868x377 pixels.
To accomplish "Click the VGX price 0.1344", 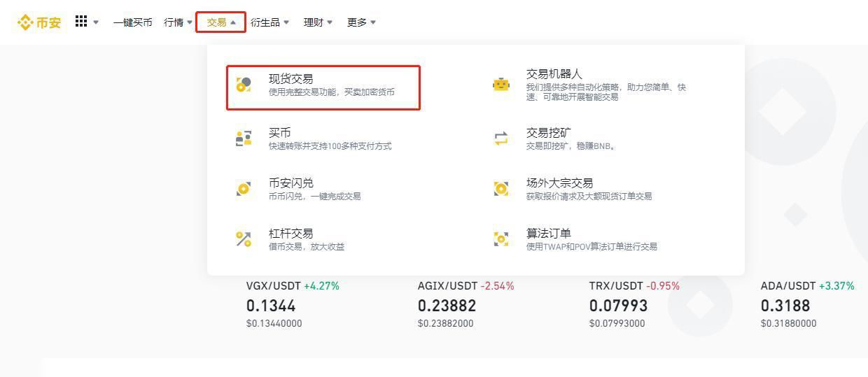I will pos(271,306).
